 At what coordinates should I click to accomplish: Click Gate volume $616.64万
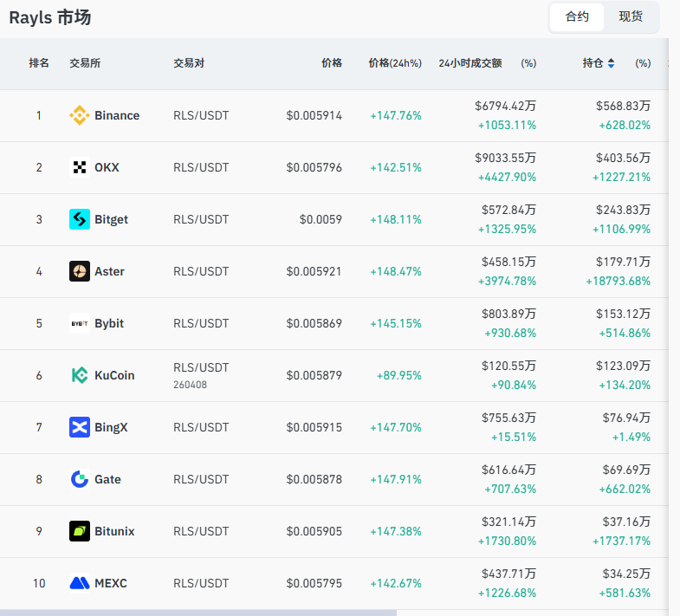pos(508,470)
